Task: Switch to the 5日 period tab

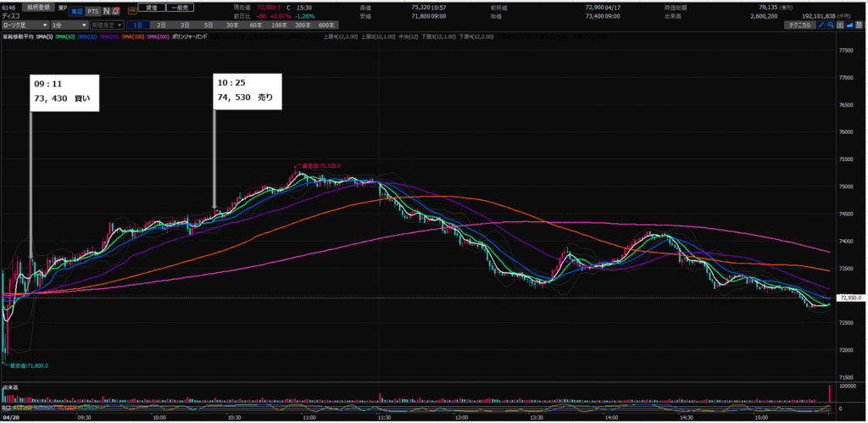Action: (206, 26)
